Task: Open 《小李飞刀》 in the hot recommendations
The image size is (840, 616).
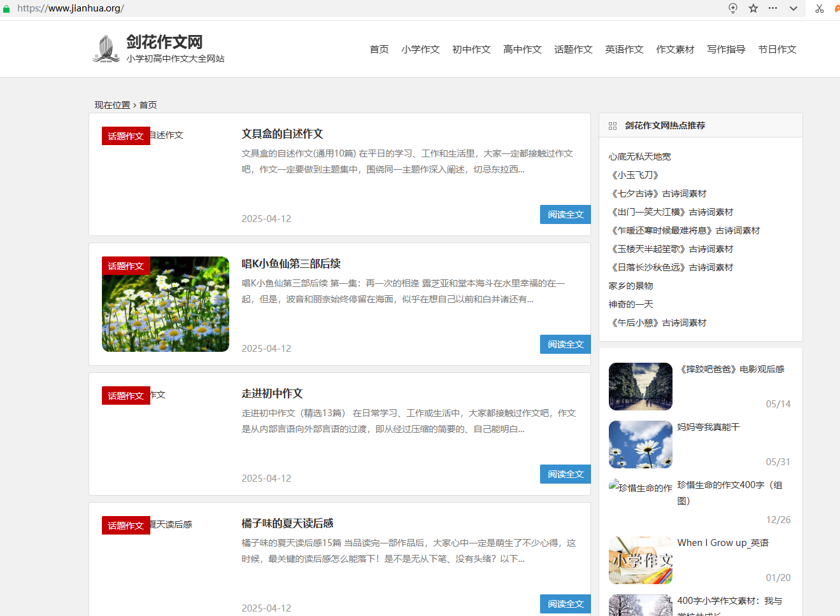Action: point(635,175)
